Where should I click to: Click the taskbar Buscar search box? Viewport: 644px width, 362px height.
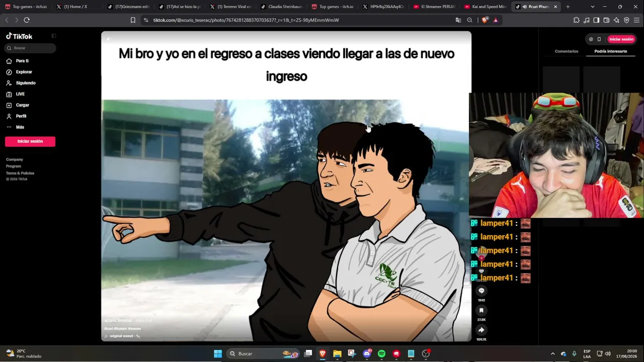pyautogui.click(x=264, y=353)
